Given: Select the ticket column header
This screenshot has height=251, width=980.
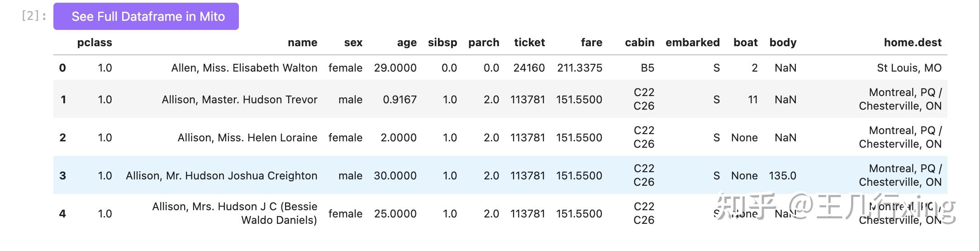Looking at the screenshot, I should pyautogui.click(x=529, y=43).
